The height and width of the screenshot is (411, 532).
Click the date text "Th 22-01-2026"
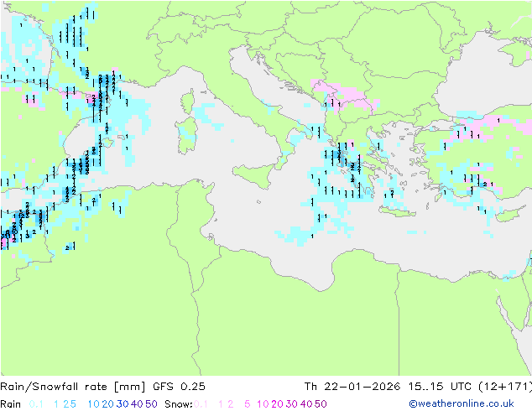click(352, 387)
